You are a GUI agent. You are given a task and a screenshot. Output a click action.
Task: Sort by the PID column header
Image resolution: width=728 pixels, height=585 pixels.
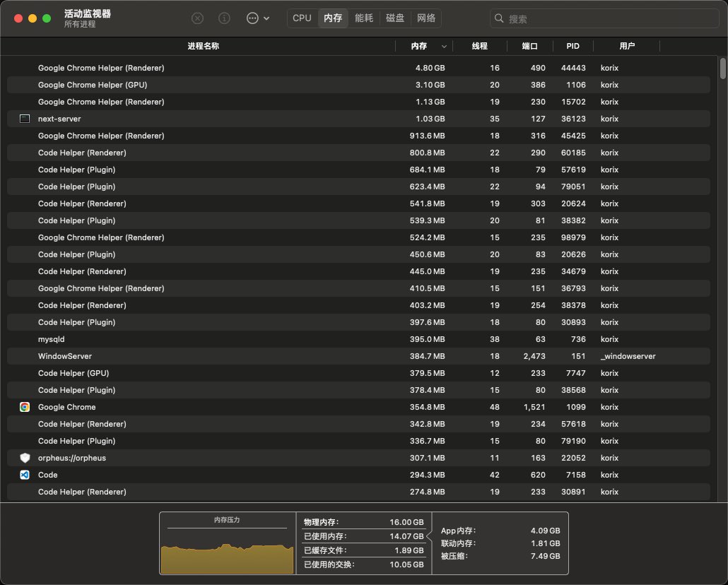pos(573,46)
